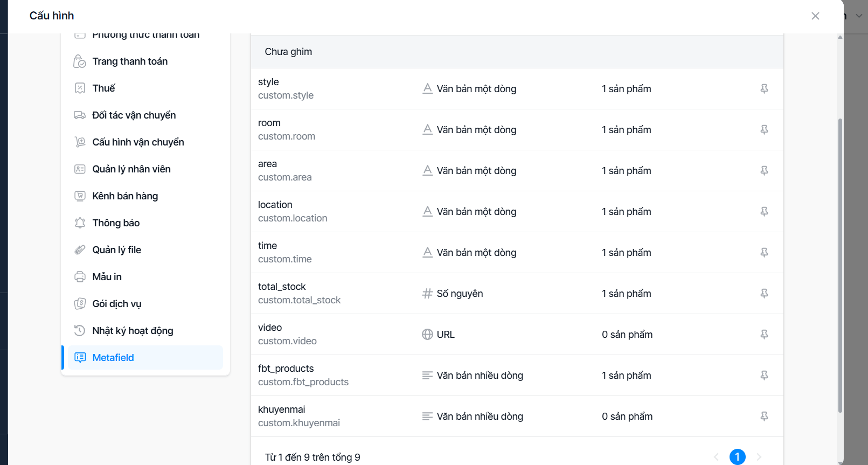Click the dialog vertical scrollbar

tap(840, 266)
